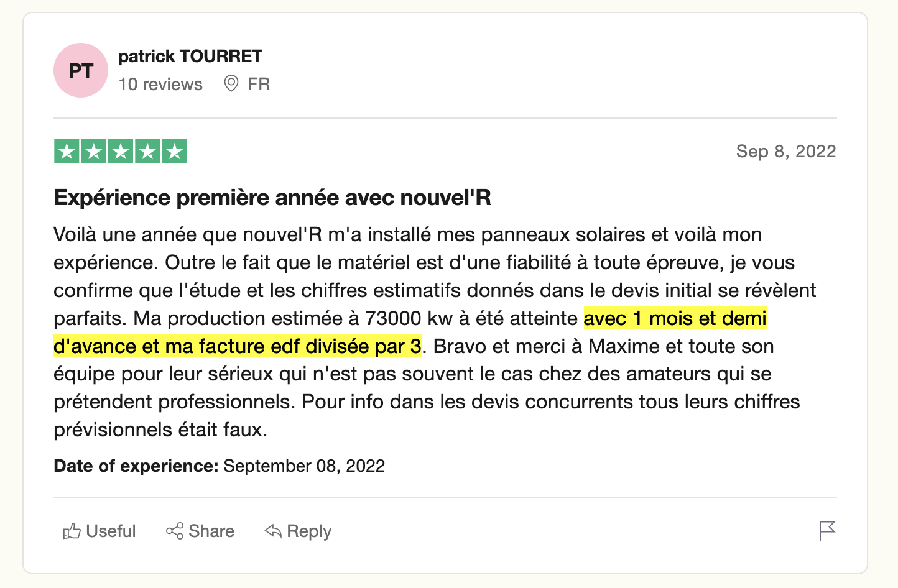
Task: Click the fifth star in the rating bar
Action: click(x=175, y=150)
